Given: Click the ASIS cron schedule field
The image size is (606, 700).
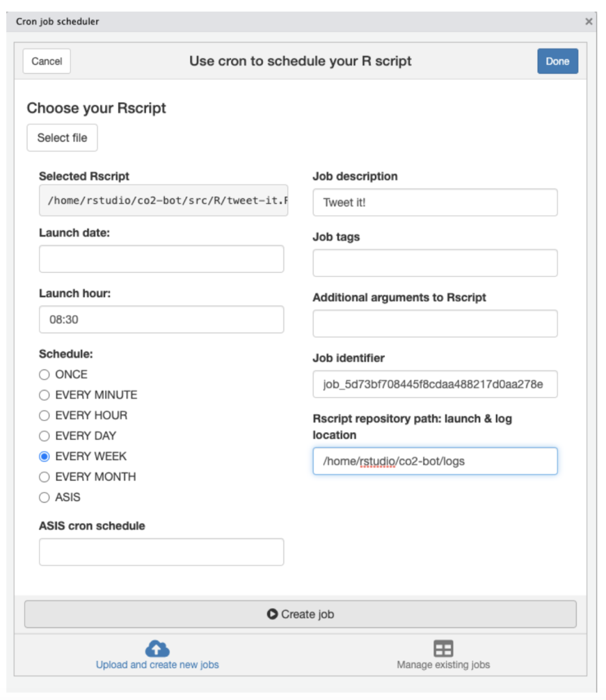Looking at the screenshot, I should click(x=161, y=552).
